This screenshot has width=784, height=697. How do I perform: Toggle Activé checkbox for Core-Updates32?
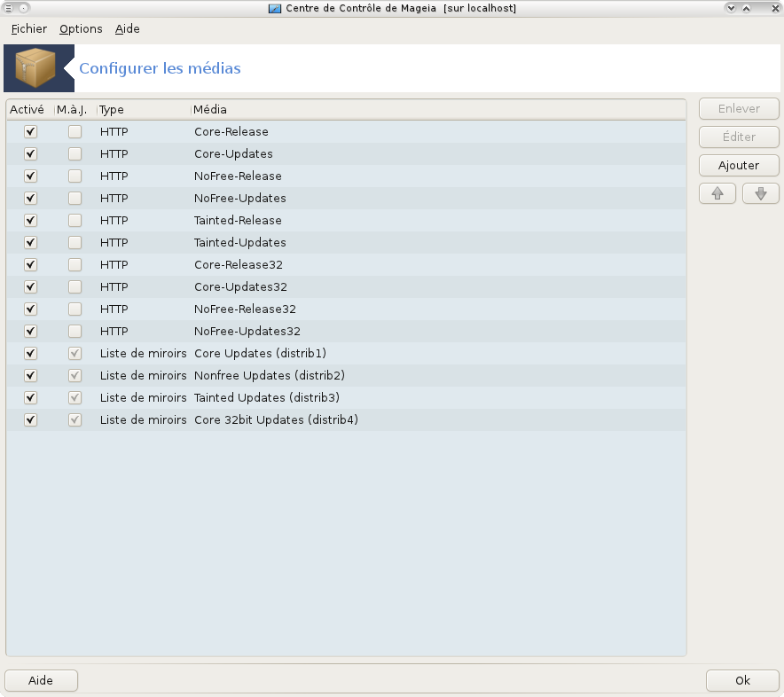[30, 286]
